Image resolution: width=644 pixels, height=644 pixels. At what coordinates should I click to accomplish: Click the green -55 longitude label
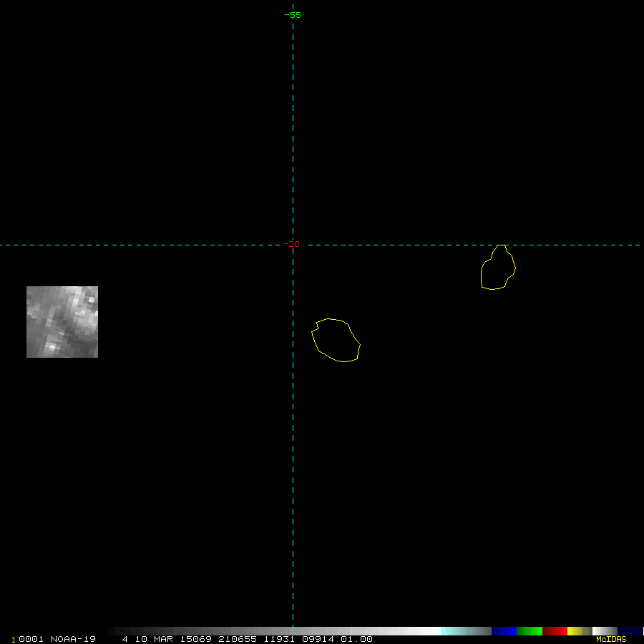tap(293, 15)
